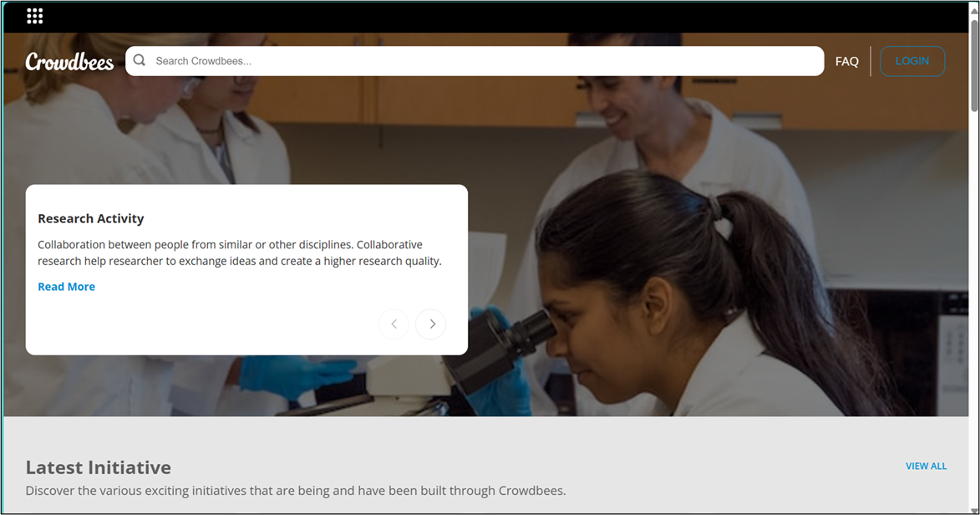Click empty area of black top bar
Screen dimensions: 980x515
[x=500, y=17]
